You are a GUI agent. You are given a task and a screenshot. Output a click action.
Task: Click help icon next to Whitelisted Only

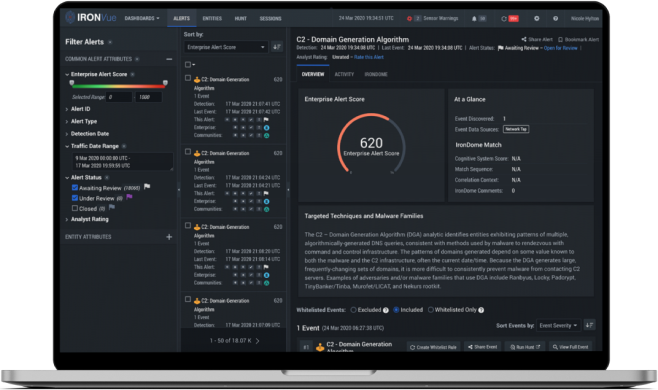[481, 310]
